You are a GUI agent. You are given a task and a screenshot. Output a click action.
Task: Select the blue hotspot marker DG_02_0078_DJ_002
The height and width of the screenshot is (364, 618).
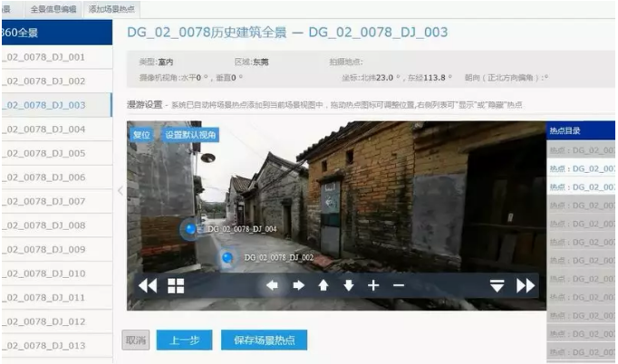(227, 259)
